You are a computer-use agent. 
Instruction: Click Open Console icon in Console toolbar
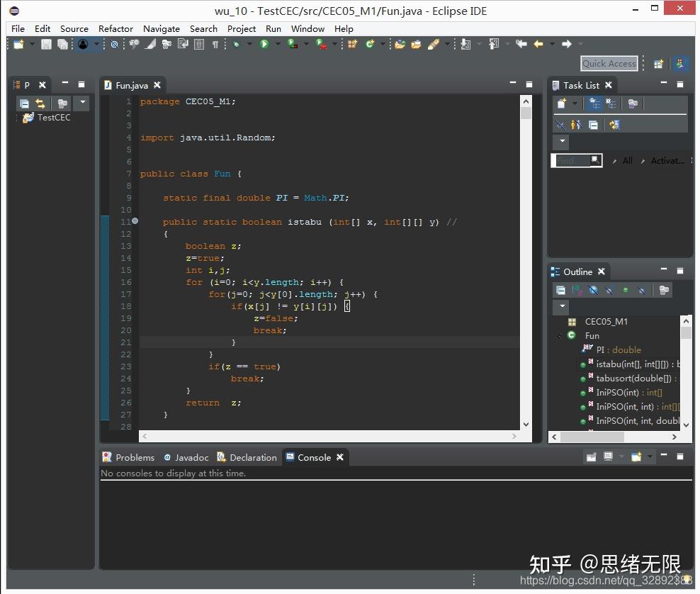(636, 456)
